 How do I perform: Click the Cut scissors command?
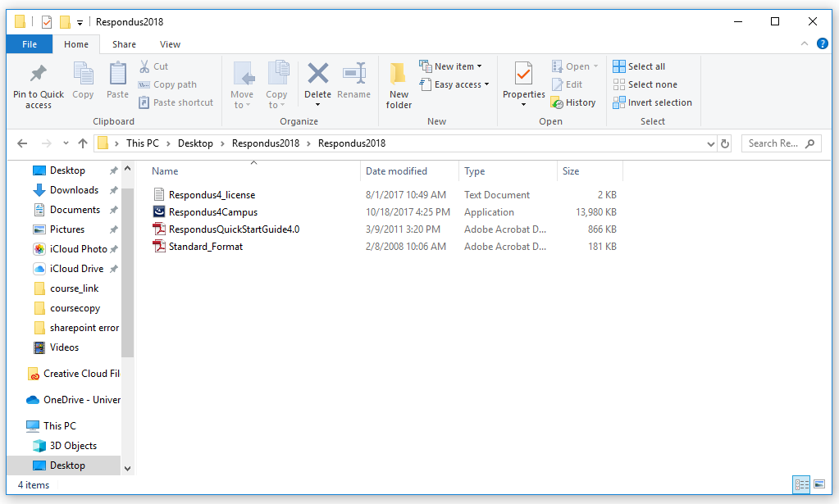(x=153, y=66)
